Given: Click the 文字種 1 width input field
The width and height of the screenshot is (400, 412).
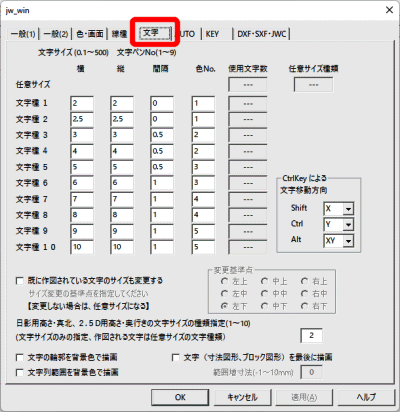Looking at the screenshot, I should click(82, 103).
